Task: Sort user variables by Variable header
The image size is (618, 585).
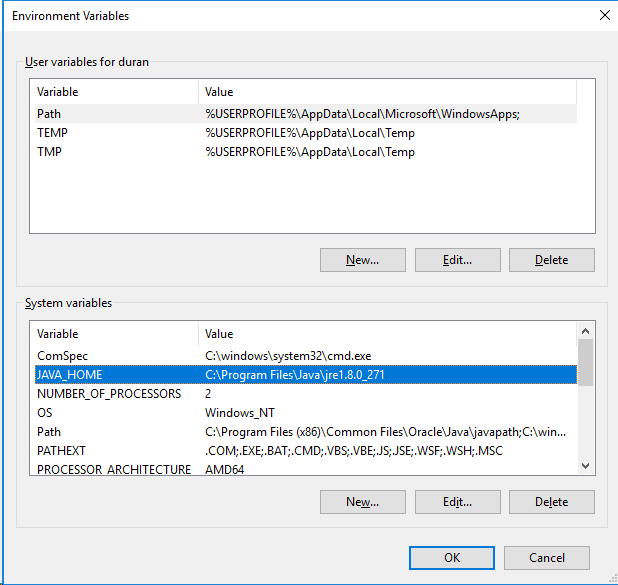Action: tap(117, 92)
